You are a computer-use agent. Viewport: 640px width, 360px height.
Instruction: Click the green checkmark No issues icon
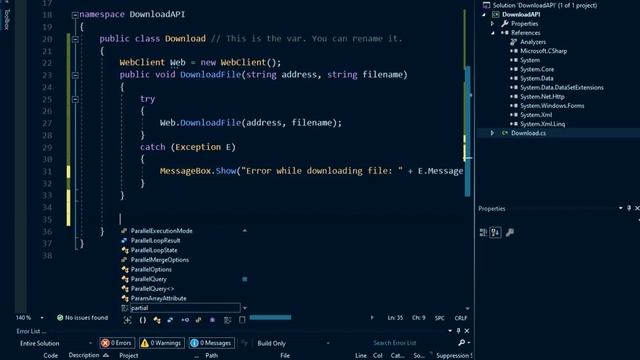[60, 318]
